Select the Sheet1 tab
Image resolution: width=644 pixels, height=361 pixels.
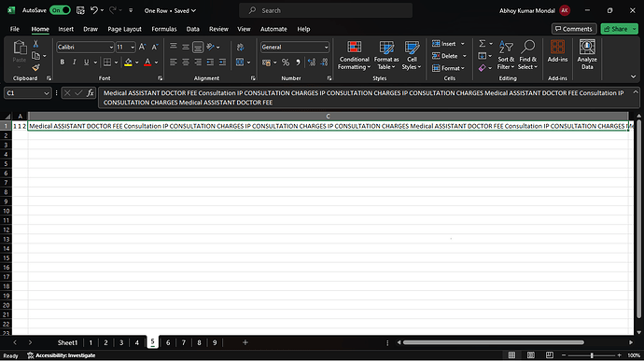click(x=67, y=342)
